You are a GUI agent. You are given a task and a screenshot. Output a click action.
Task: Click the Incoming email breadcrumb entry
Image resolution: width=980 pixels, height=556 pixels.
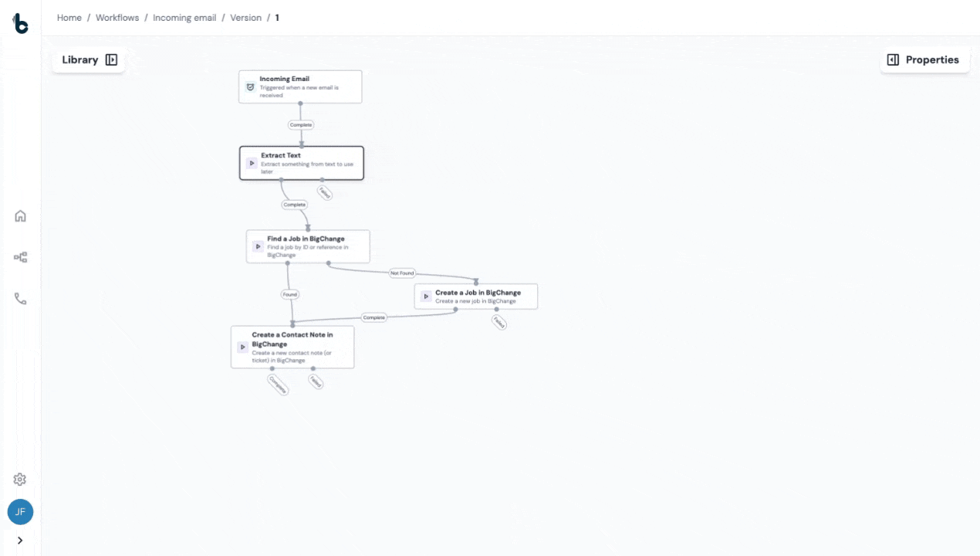(x=184, y=17)
